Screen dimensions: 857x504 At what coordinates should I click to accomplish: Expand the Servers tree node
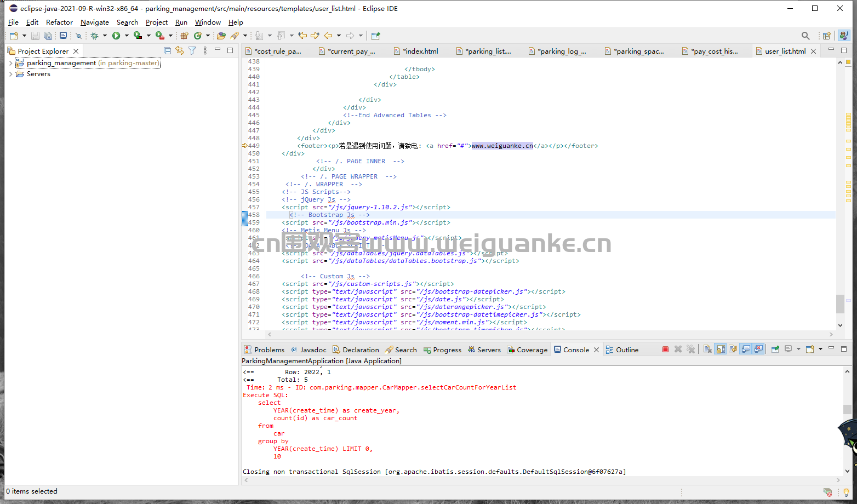pos(10,74)
